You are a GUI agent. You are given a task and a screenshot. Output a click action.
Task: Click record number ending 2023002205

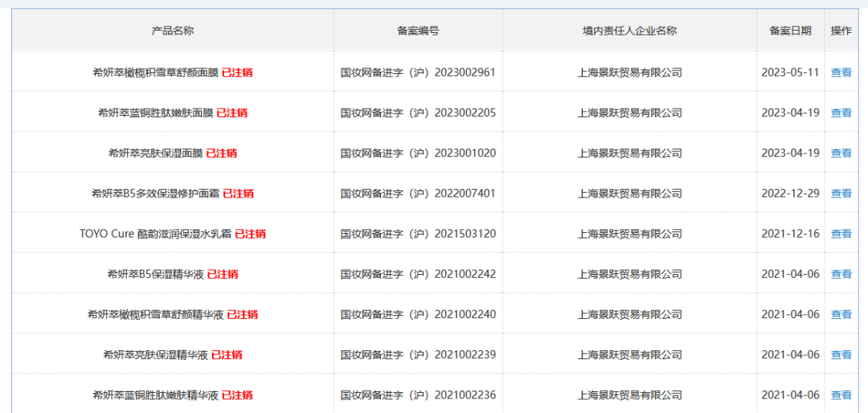coord(418,113)
